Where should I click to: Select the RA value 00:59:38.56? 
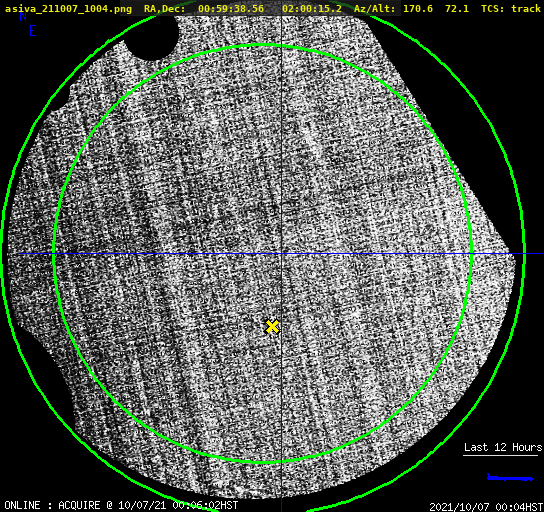tap(231, 8)
